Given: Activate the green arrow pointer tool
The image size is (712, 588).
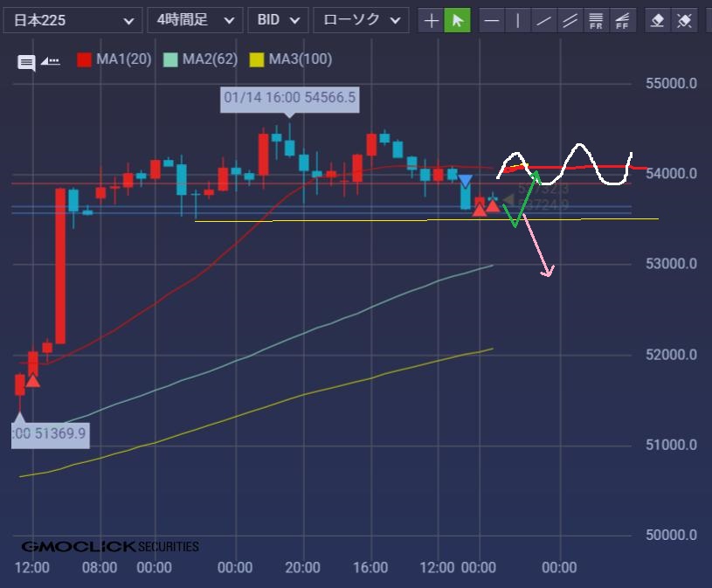Looking at the screenshot, I should pyautogui.click(x=457, y=20).
